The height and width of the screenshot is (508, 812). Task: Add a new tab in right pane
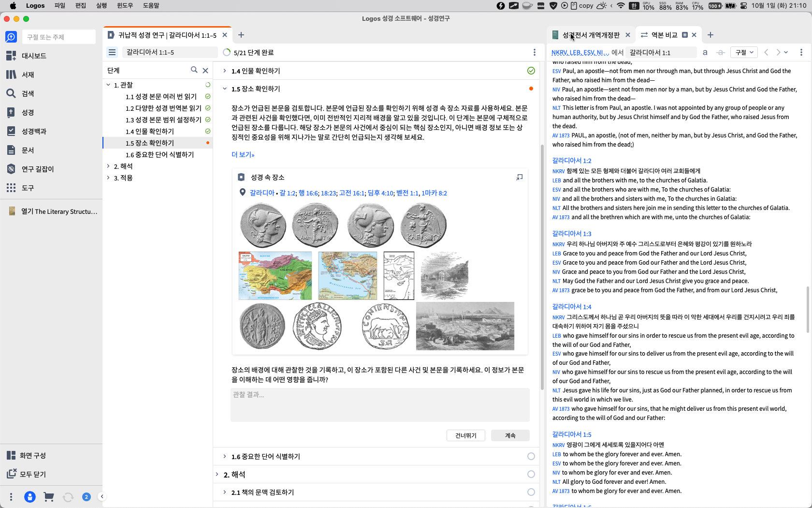[x=710, y=35]
